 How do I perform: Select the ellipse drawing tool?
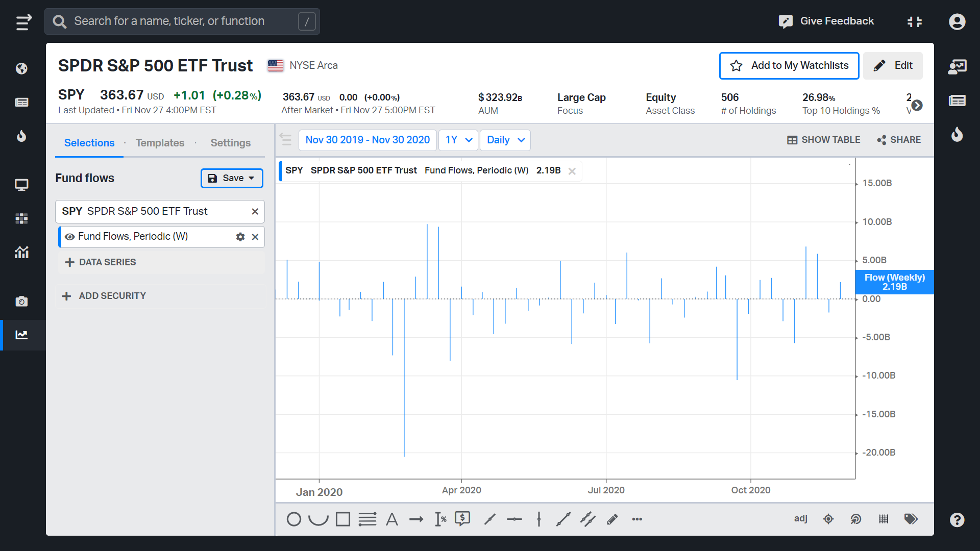tap(293, 519)
